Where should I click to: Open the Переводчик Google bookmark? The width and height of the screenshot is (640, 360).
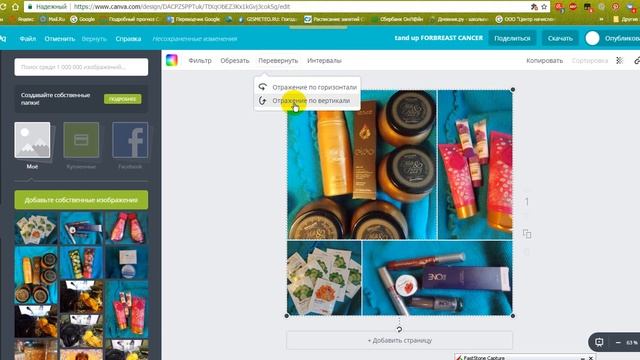(194, 19)
